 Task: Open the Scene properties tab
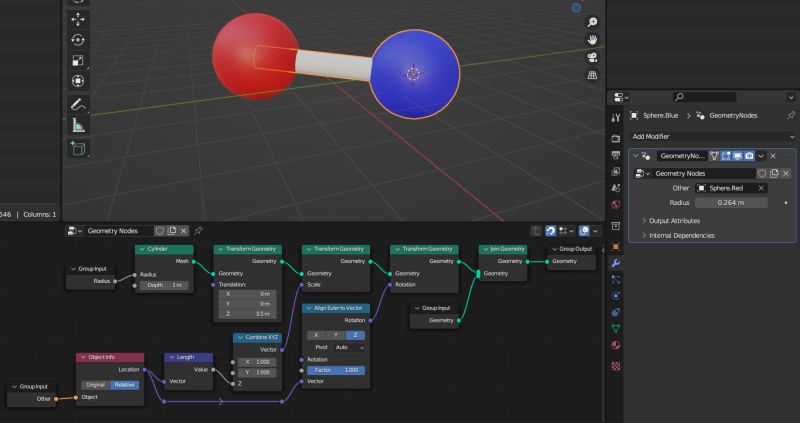click(x=616, y=188)
